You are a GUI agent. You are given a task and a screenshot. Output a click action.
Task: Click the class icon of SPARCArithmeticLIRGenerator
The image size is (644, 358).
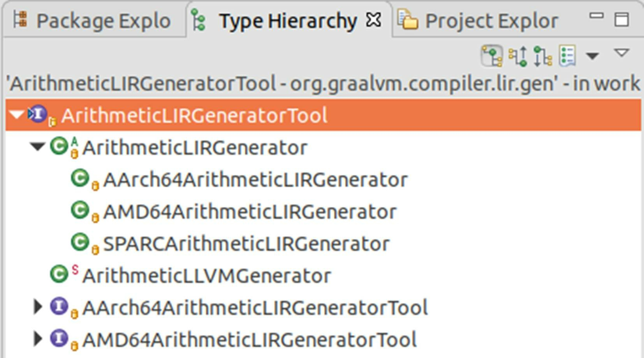coord(80,242)
